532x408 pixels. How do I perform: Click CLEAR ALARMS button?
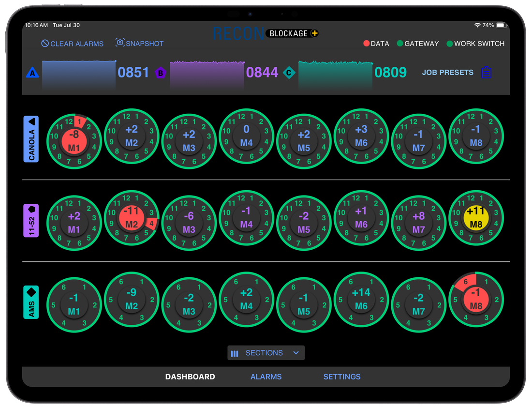coord(72,44)
